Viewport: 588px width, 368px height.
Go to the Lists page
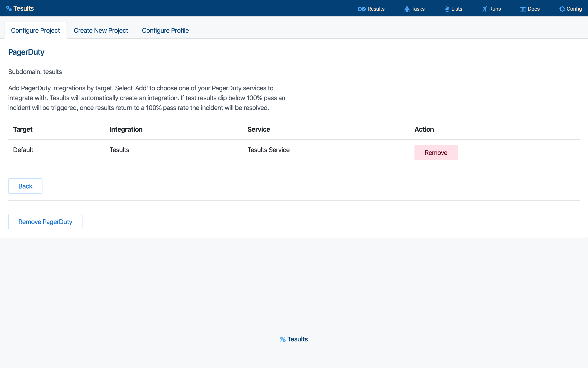coord(453,9)
